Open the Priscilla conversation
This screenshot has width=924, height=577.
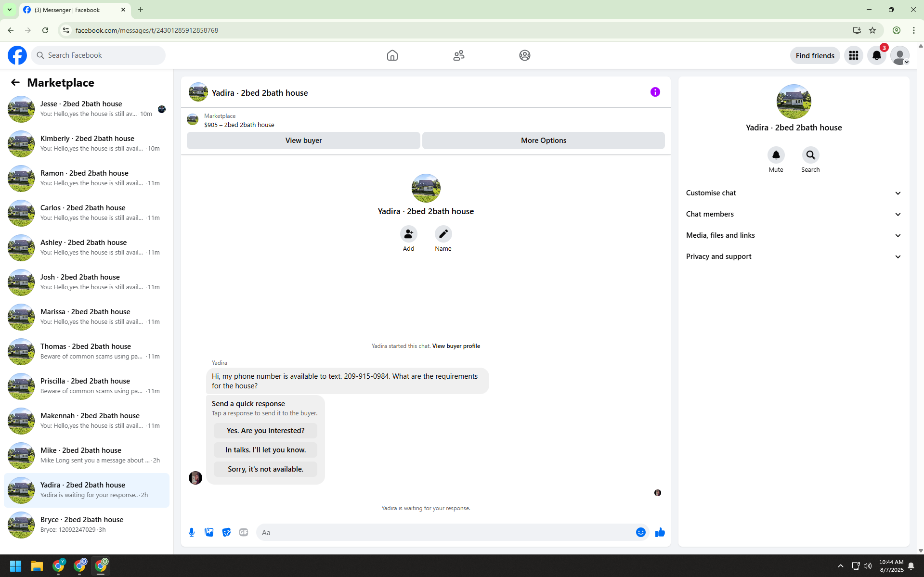(87, 386)
